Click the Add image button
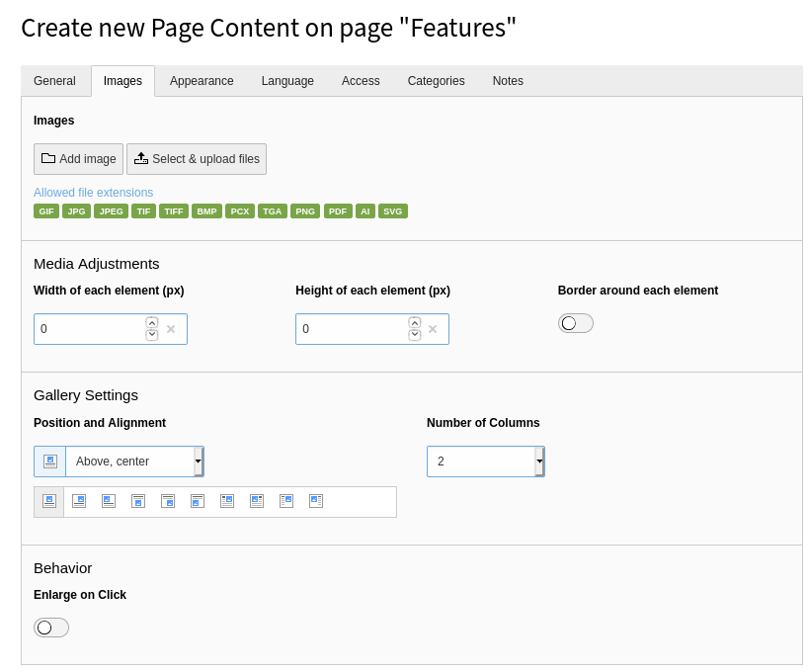This screenshot has height=672, width=809. pyautogui.click(x=78, y=159)
